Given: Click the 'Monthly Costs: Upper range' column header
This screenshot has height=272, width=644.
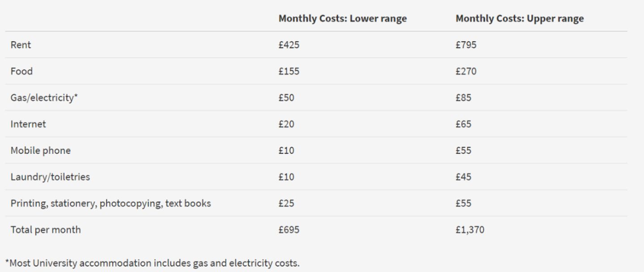Looking at the screenshot, I should click(519, 19).
